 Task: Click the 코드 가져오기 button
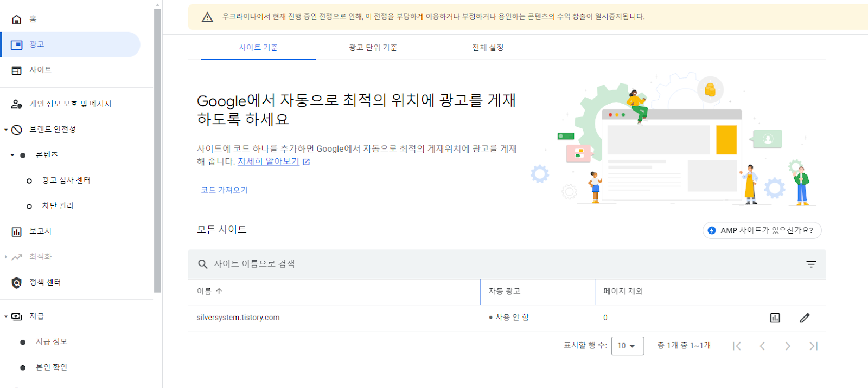click(x=224, y=190)
